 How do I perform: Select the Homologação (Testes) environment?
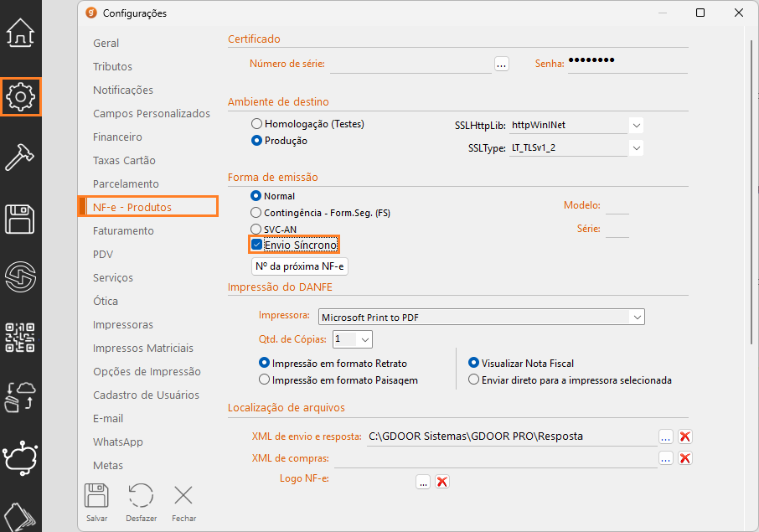[257, 124]
